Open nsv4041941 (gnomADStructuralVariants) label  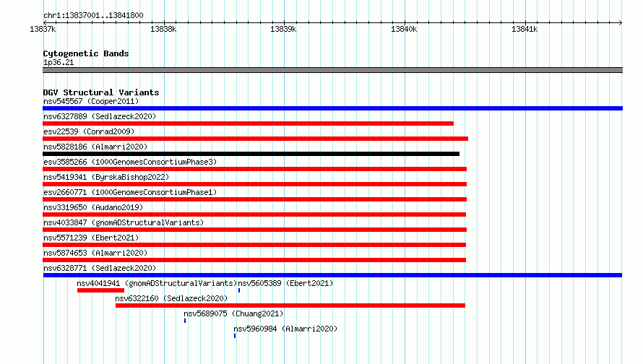tap(157, 283)
